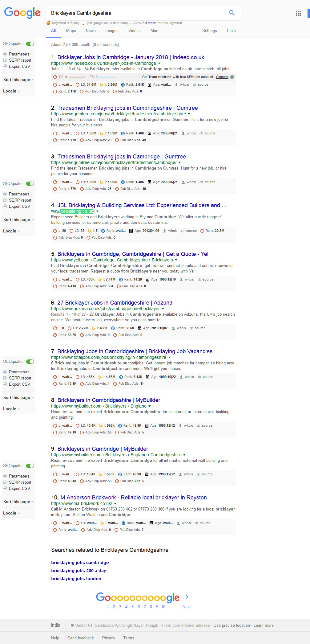This screenshot has width=310, height=644.
Task: Open dropdown arrow next to Yell URL
Action: click(176, 260)
